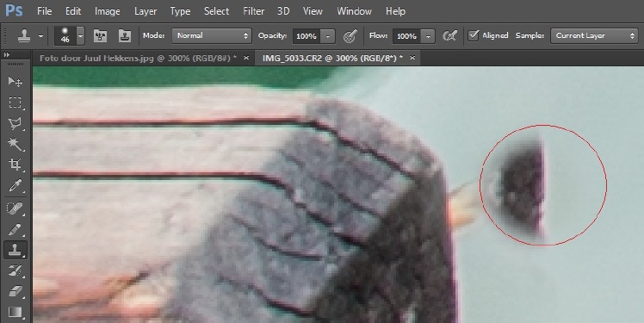
Task: Toggle pressure for opacity button
Action: (x=349, y=36)
